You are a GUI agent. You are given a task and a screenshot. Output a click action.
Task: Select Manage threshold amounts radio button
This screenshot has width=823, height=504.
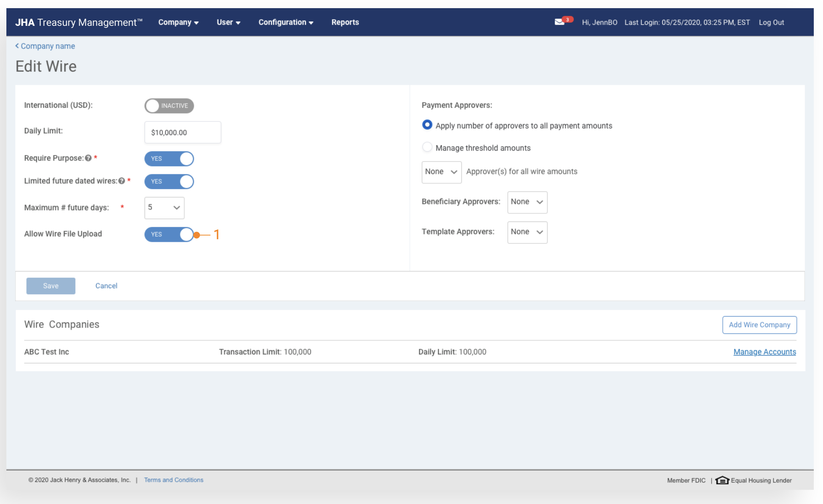(x=427, y=147)
